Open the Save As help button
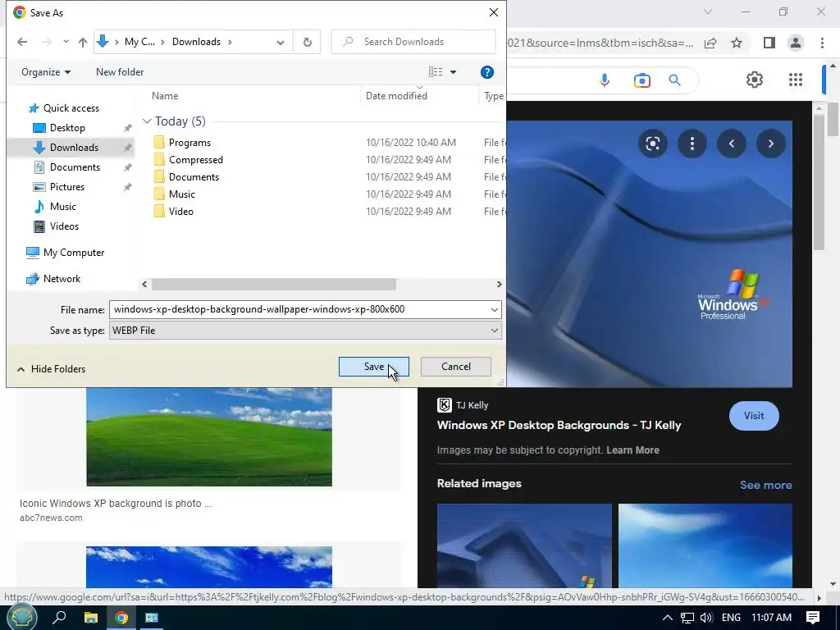The height and width of the screenshot is (630, 840). (x=486, y=72)
